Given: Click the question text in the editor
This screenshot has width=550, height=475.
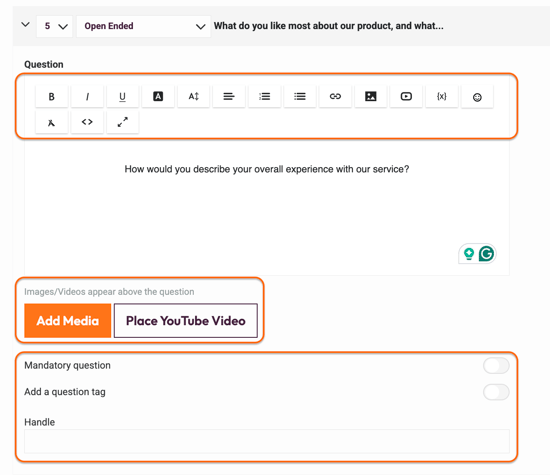Looking at the screenshot, I should click(x=267, y=169).
